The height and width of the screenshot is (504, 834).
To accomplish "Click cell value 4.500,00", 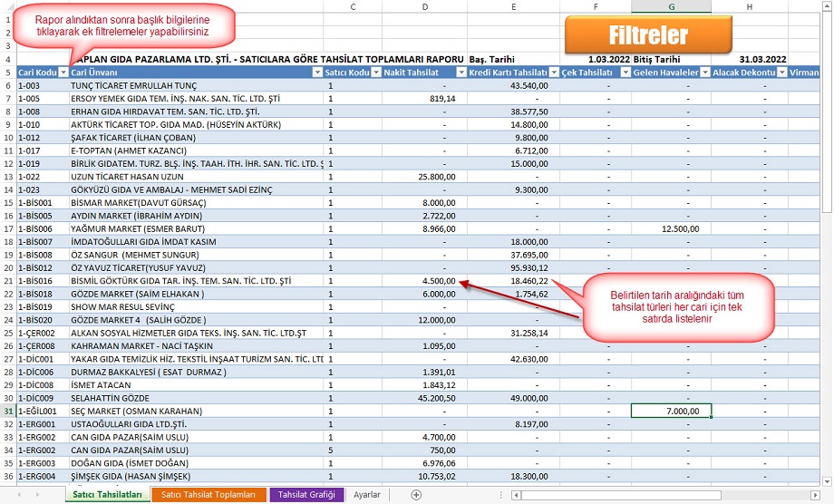I will point(424,281).
